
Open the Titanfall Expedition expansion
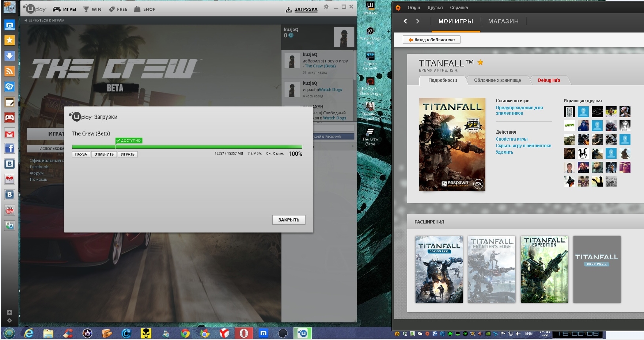pyautogui.click(x=544, y=269)
